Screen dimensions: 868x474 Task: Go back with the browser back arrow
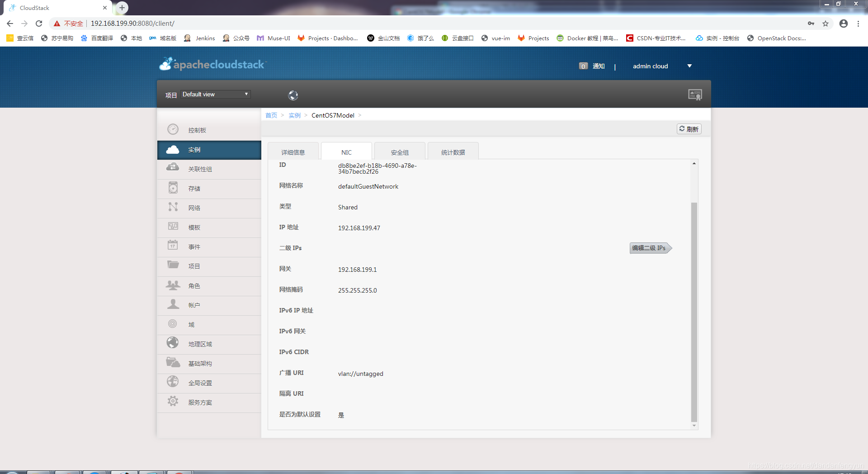(10, 24)
